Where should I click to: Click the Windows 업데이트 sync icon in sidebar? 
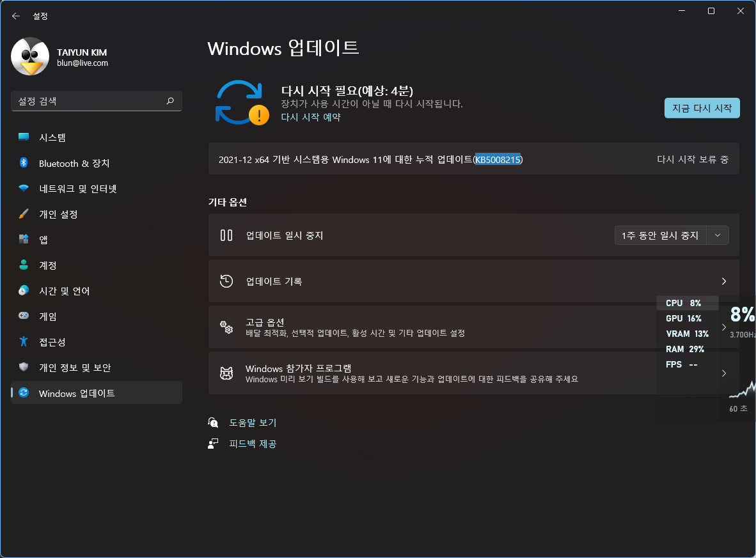coord(24,392)
